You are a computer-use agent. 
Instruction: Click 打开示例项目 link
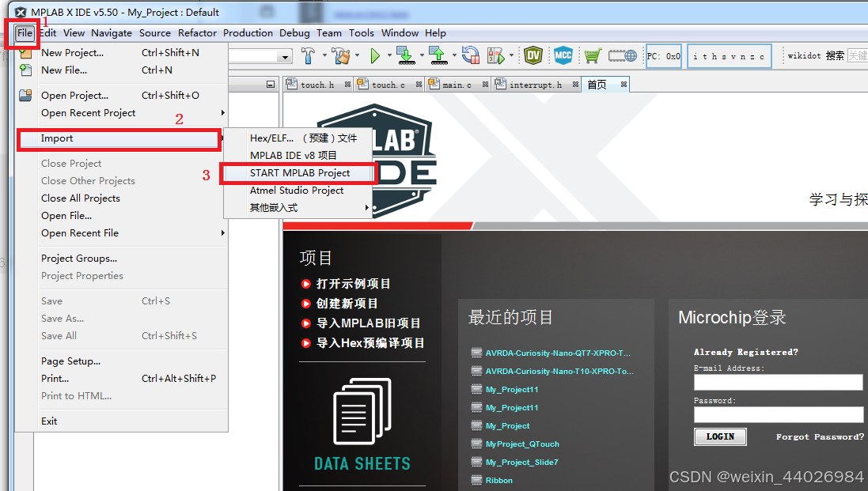[353, 284]
